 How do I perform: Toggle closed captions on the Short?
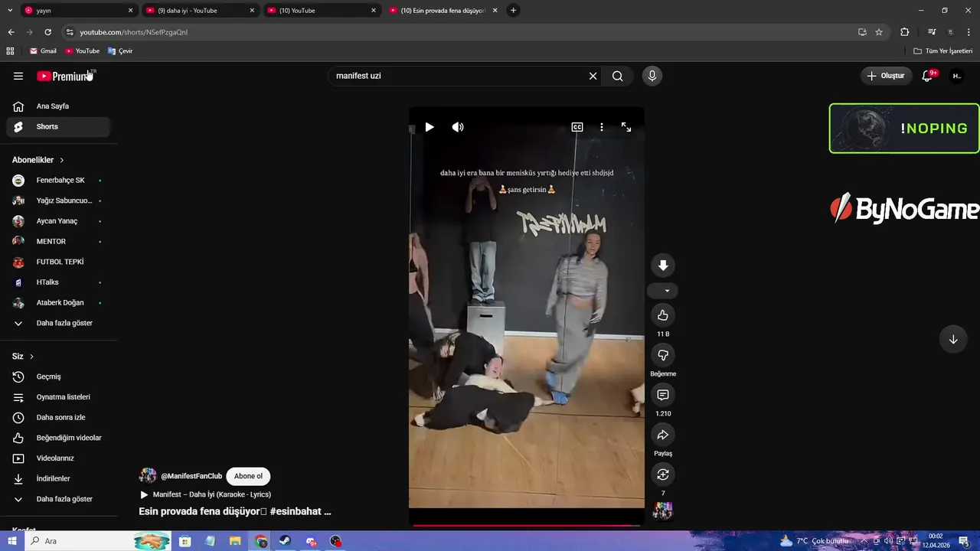[x=577, y=127]
